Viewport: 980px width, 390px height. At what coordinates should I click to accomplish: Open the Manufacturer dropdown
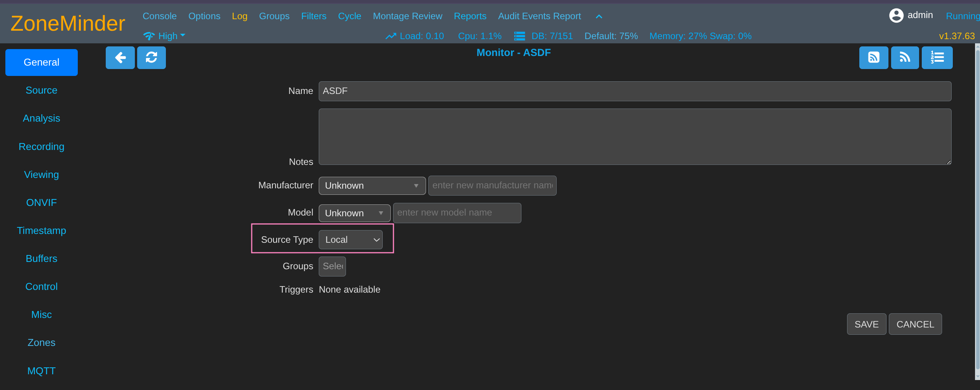(372, 186)
